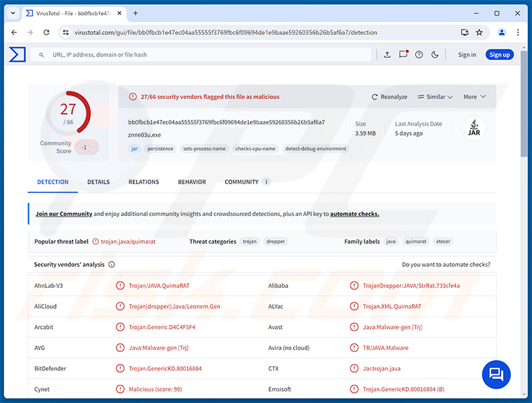Bookmark this page with star icon

(479, 32)
